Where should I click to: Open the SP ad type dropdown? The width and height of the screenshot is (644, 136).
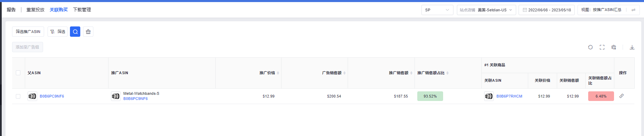click(x=437, y=10)
